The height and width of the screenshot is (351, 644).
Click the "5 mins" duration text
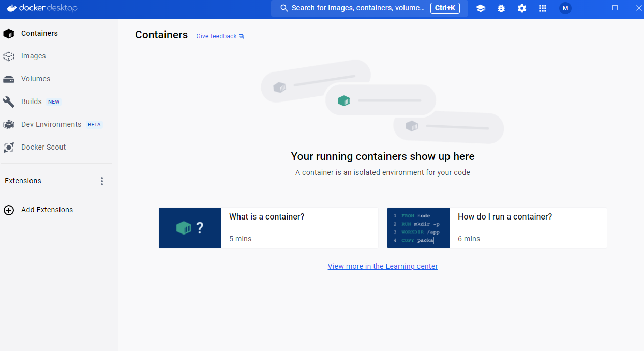tap(241, 239)
